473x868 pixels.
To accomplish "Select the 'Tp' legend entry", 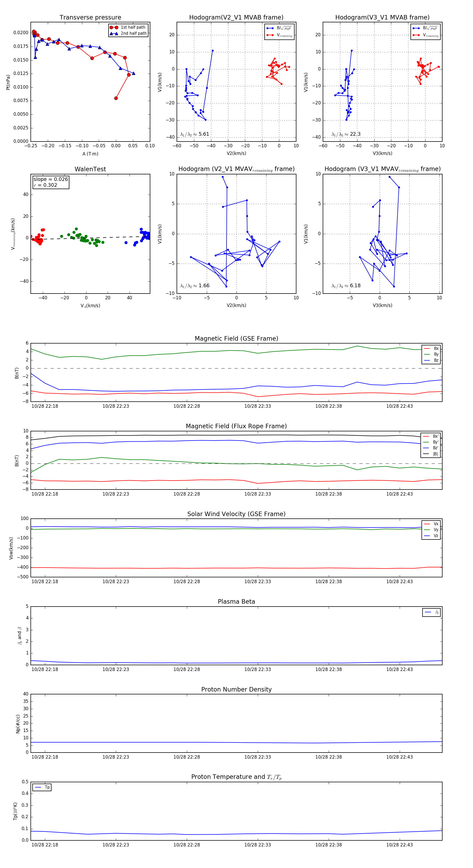I will pos(42,787).
